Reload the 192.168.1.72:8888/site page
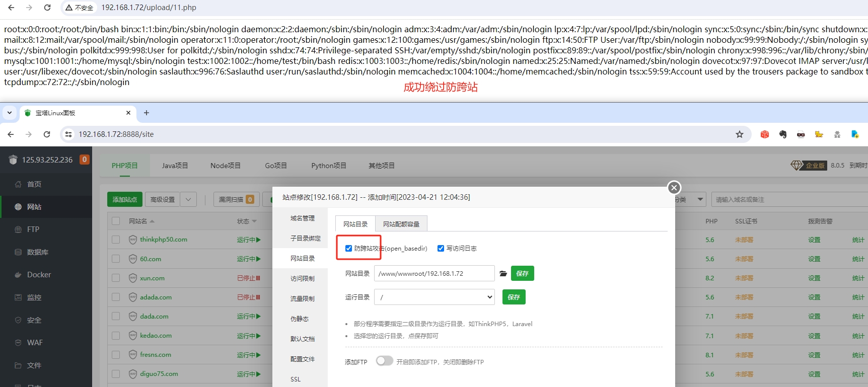This screenshot has width=868, height=387. coord(47,134)
